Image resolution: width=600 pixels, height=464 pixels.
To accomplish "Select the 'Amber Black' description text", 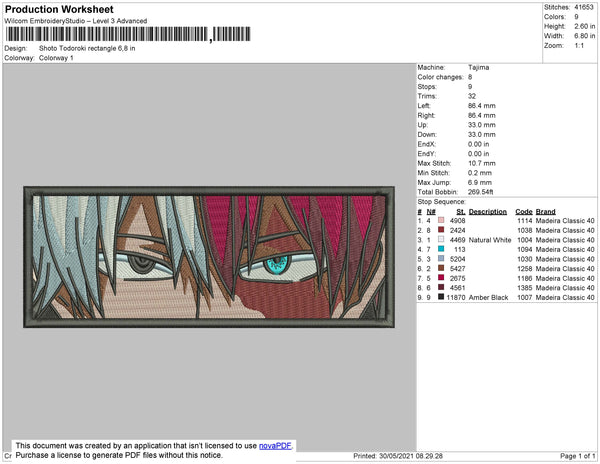I will [488, 297].
